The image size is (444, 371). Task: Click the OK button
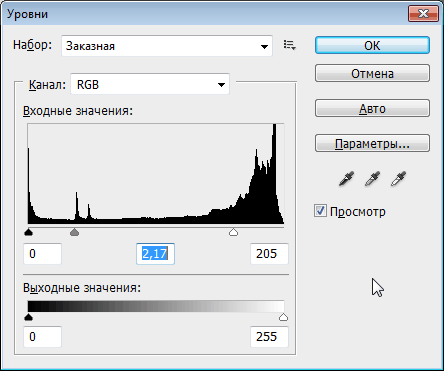[372, 45]
